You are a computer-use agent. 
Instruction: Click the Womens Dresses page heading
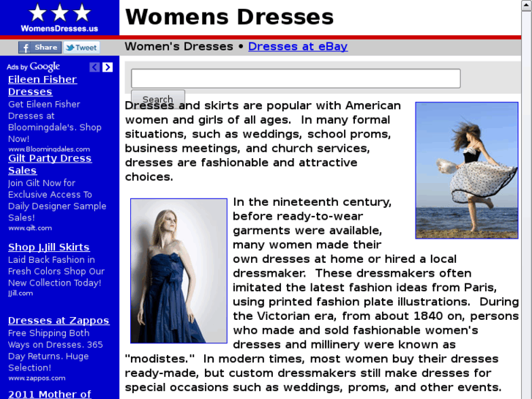tap(230, 17)
